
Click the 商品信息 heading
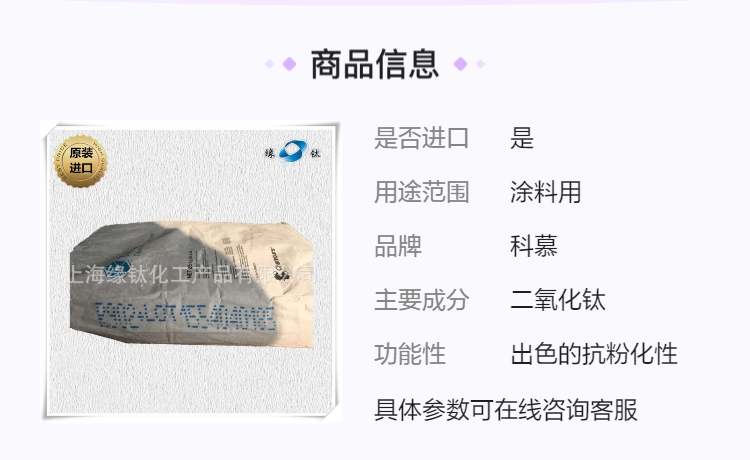(375, 64)
